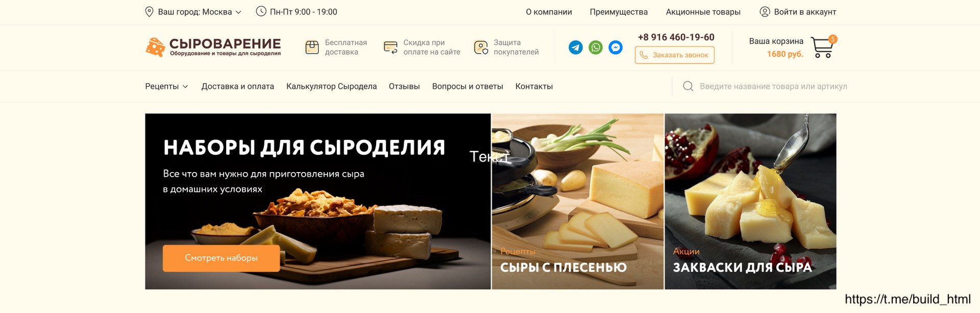This screenshot has width=980, height=313.
Task: Open Доставка и оплата menu item
Action: 238,86
